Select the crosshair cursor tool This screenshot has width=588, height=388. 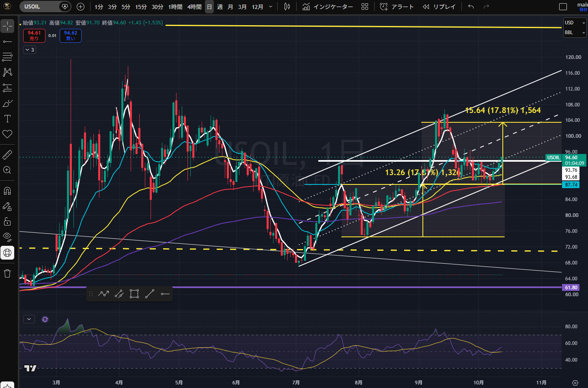7,26
